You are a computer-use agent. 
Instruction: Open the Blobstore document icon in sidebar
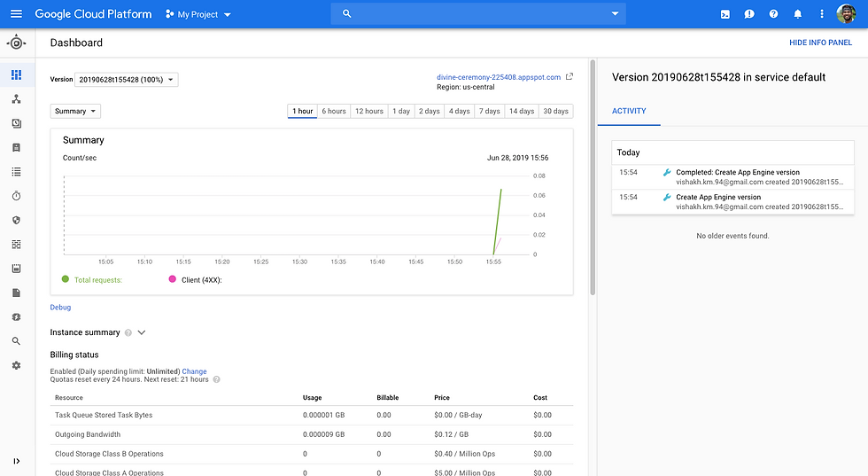coord(16,293)
